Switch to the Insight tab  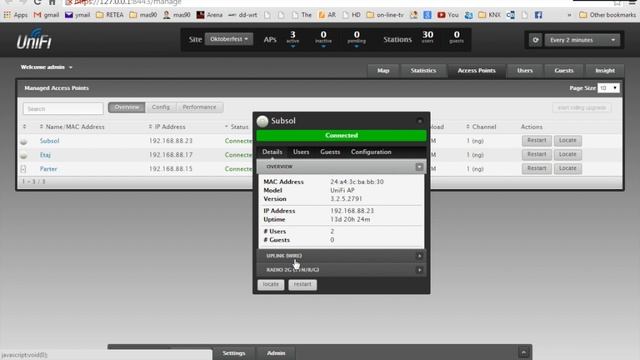point(605,71)
